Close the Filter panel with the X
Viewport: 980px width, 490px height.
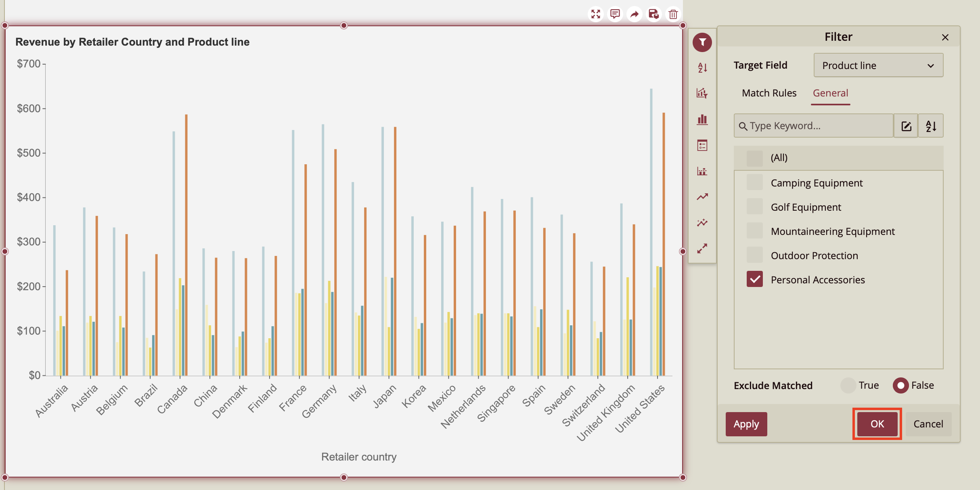coord(945,37)
